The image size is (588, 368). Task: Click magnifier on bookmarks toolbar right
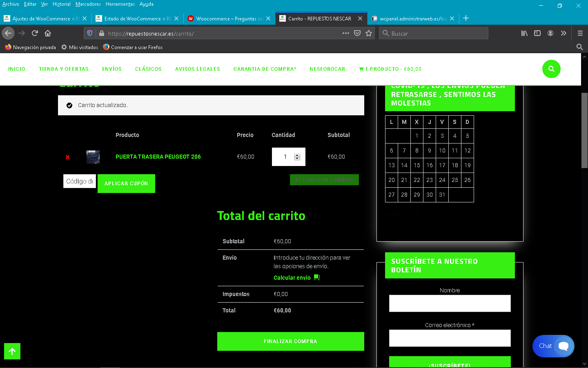point(579,47)
